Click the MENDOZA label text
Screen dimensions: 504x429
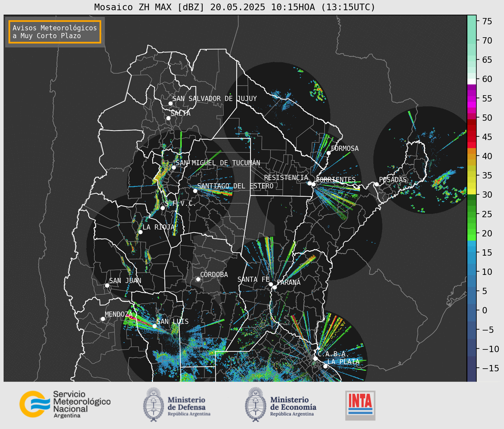coord(119,314)
